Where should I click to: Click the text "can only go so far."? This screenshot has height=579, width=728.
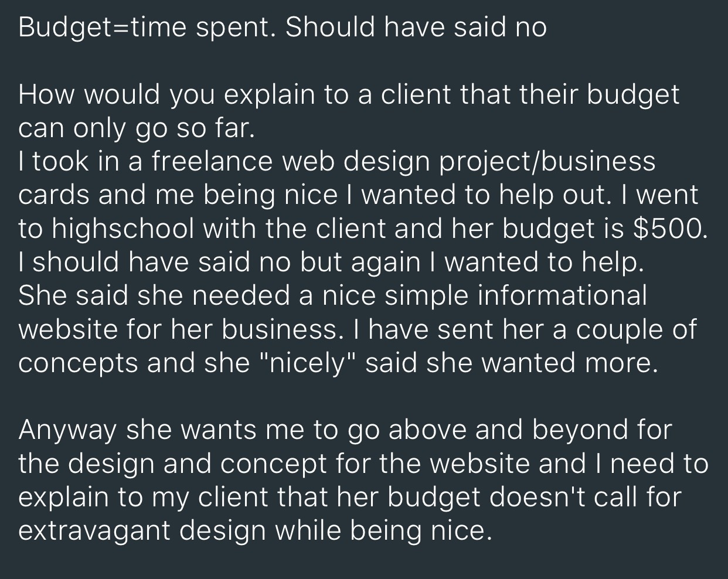point(137,129)
